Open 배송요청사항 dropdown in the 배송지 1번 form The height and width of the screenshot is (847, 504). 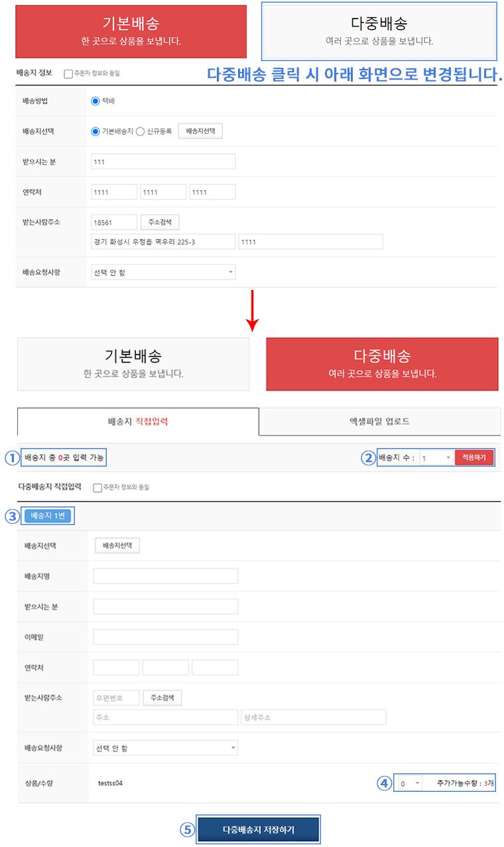tap(165, 748)
